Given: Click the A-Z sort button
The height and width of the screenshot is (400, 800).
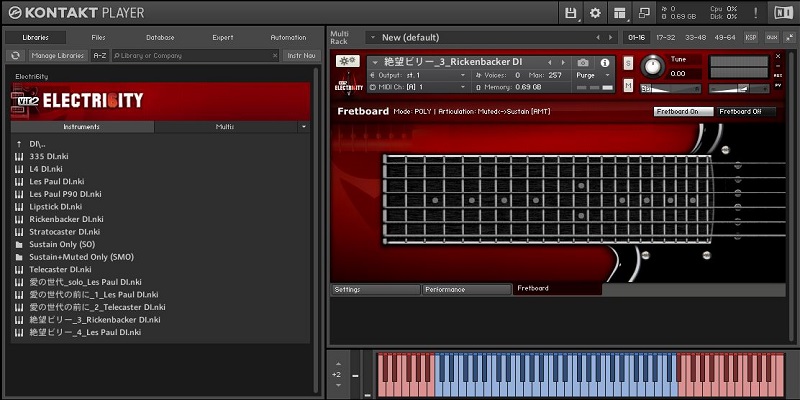Looking at the screenshot, I should [100, 55].
